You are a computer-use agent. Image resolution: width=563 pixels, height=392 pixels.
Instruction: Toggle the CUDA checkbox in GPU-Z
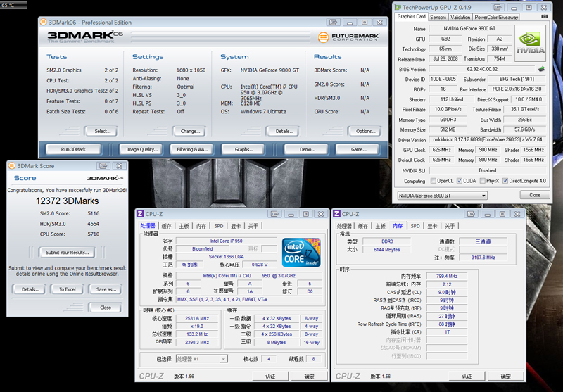(460, 181)
